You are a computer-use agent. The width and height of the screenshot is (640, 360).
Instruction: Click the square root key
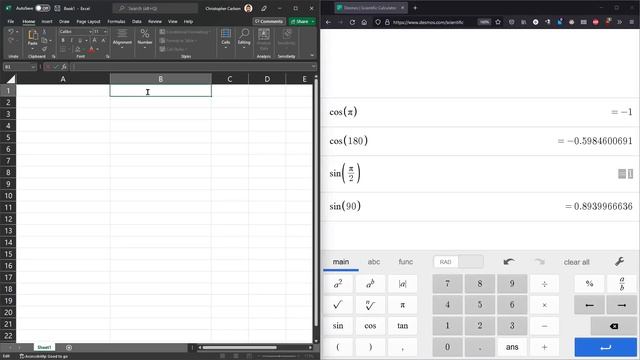[x=338, y=305]
